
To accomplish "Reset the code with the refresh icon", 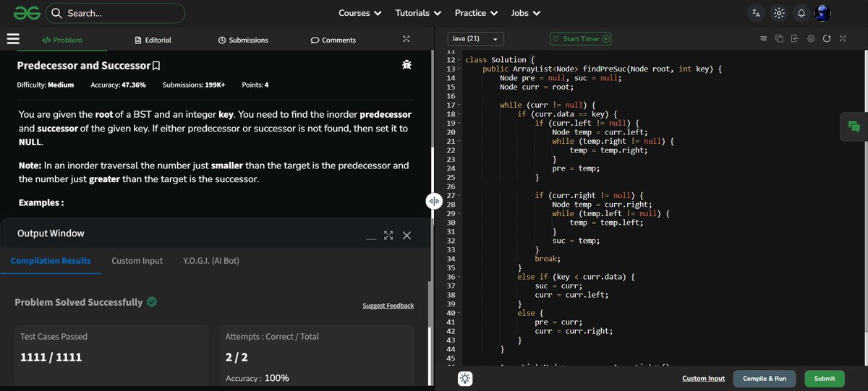I will point(827,38).
